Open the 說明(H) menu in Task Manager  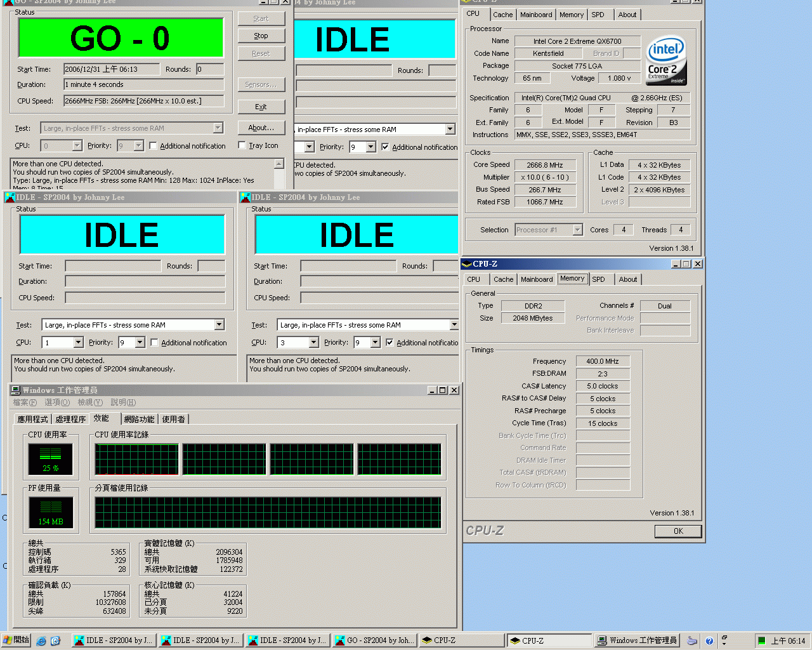122,402
